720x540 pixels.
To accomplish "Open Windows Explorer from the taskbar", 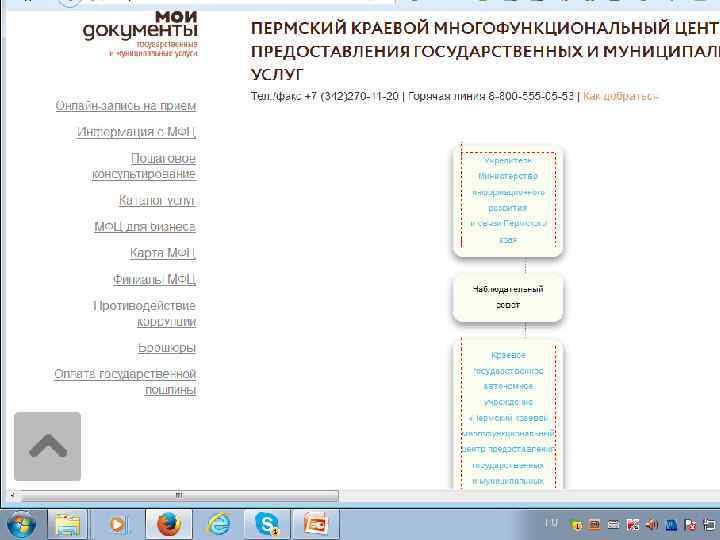I will pyautogui.click(x=68, y=524).
